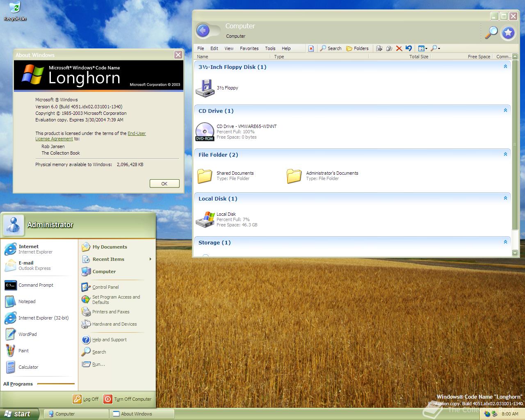Open the Help menu in Computer window
Screen dimensions: 525x420
[x=286, y=48]
